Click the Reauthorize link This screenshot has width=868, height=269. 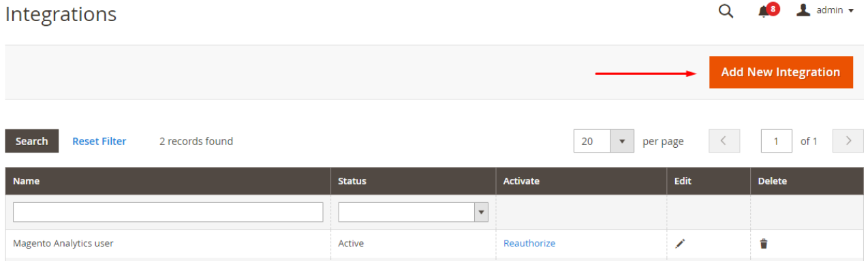tap(529, 243)
